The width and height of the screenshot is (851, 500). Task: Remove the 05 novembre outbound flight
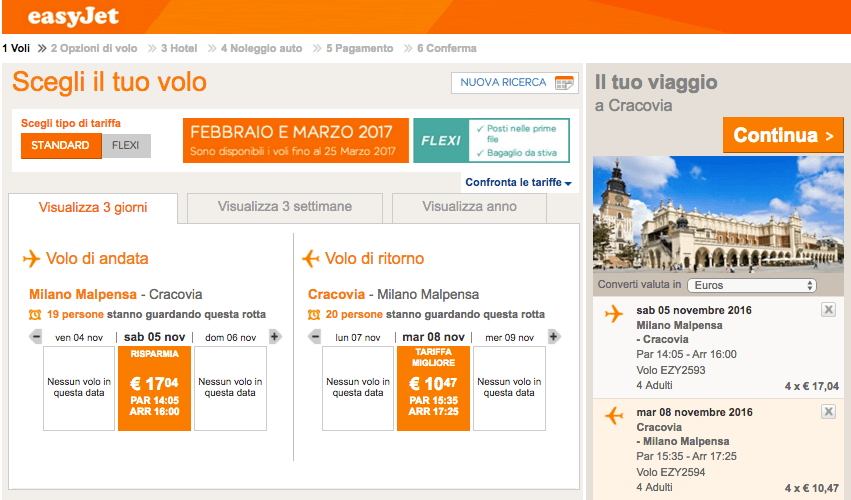(828, 310)
